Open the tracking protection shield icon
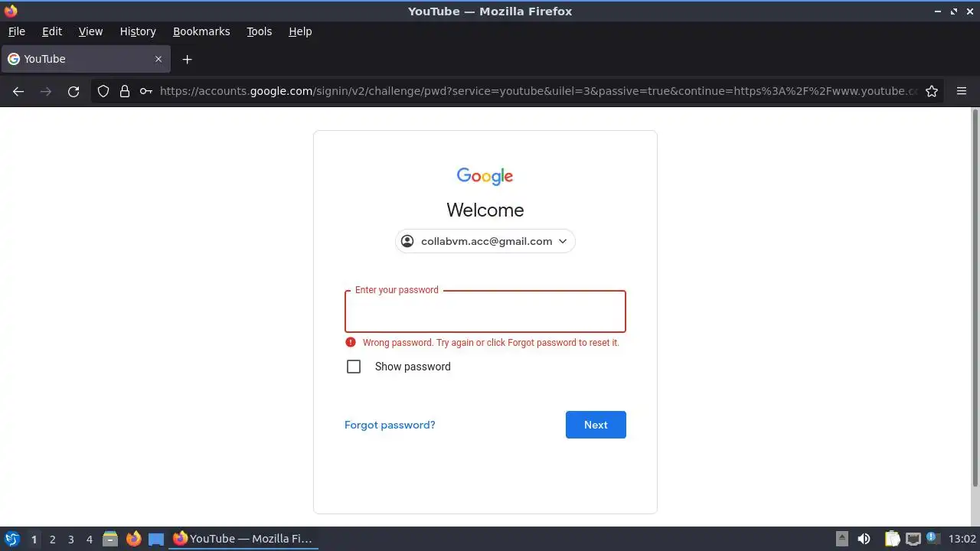Image resolution: width=980 pixels, height=551 pixels. (x=103, y=91)
